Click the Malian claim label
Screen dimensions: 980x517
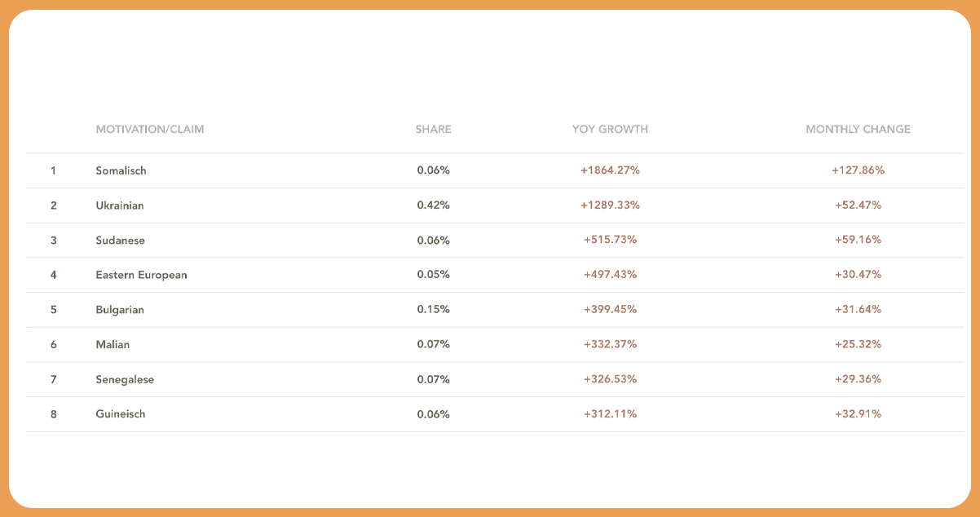coord(113,345)
